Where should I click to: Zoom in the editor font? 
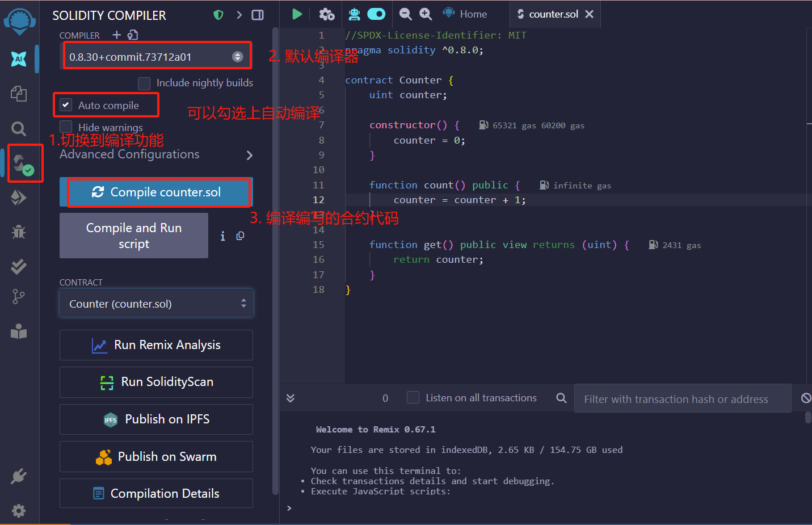[x=426, y=14]
